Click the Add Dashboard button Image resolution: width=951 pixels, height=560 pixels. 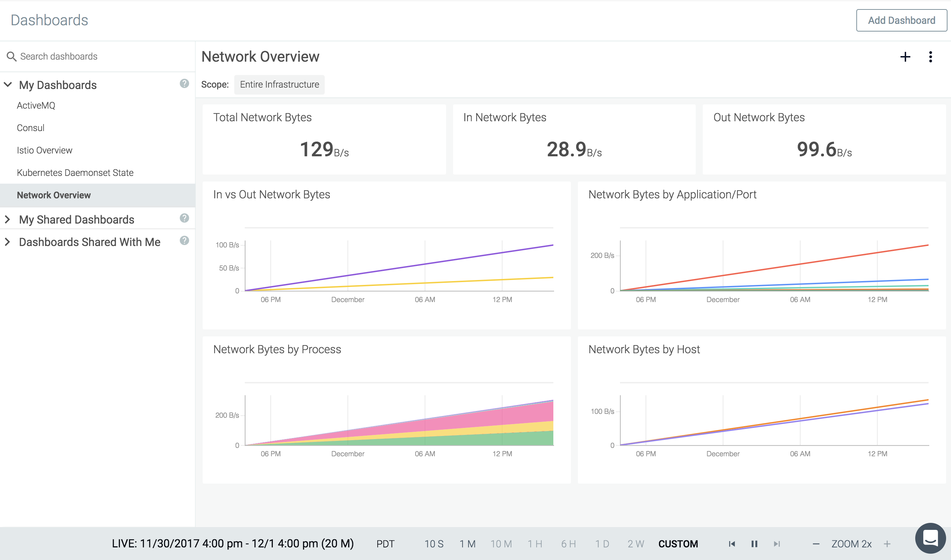(x=901, y=20)
